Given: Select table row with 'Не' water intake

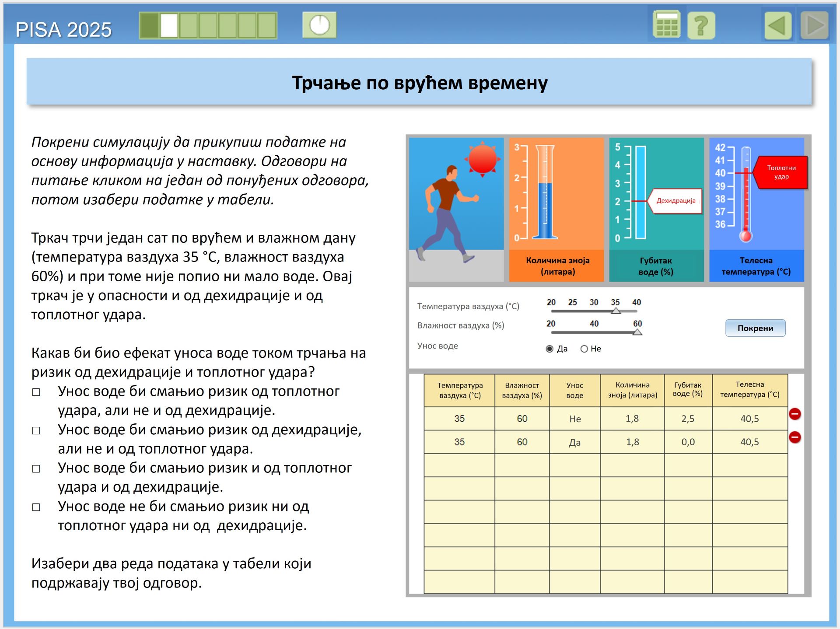Looking at the screenshot, I should click(574, 419).
